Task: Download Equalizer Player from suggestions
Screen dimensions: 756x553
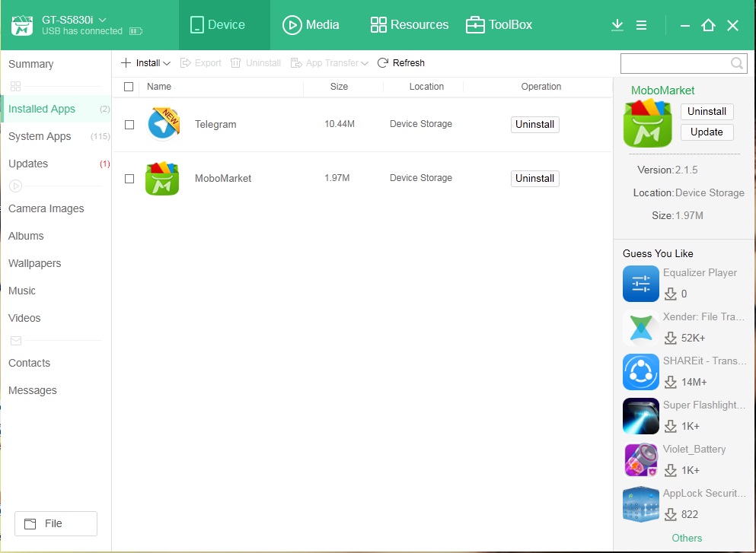Action: [x=671, y=294]
